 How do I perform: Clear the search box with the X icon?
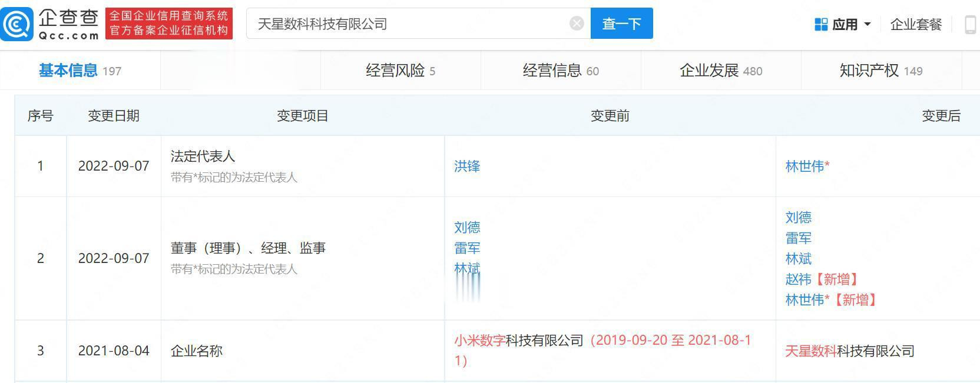pyautogui.click(x=577, y=24)
